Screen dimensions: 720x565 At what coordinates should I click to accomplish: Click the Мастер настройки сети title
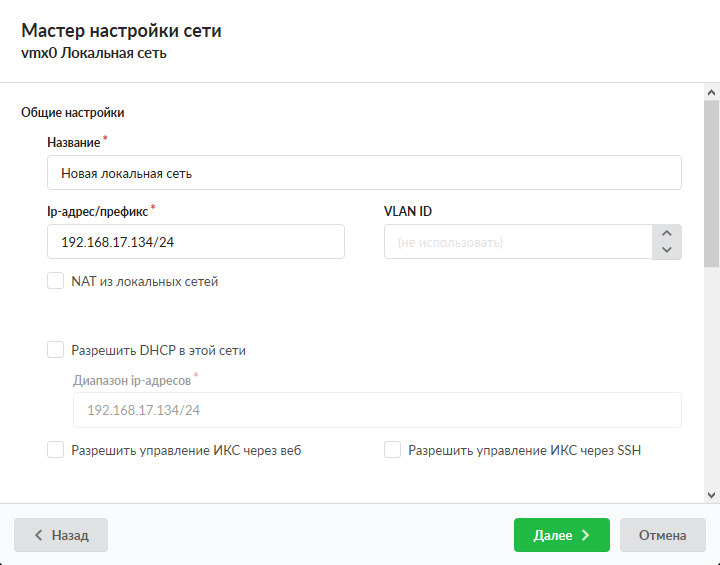point(121,31)
